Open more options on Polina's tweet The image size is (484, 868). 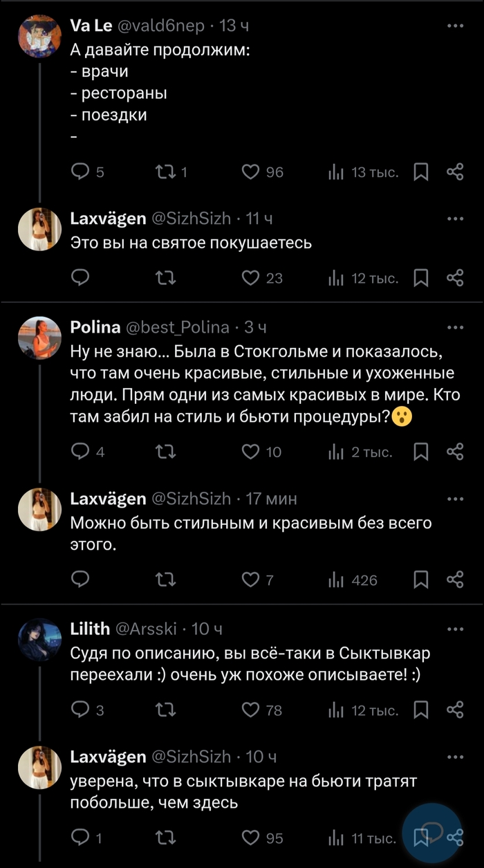[454, 327]
